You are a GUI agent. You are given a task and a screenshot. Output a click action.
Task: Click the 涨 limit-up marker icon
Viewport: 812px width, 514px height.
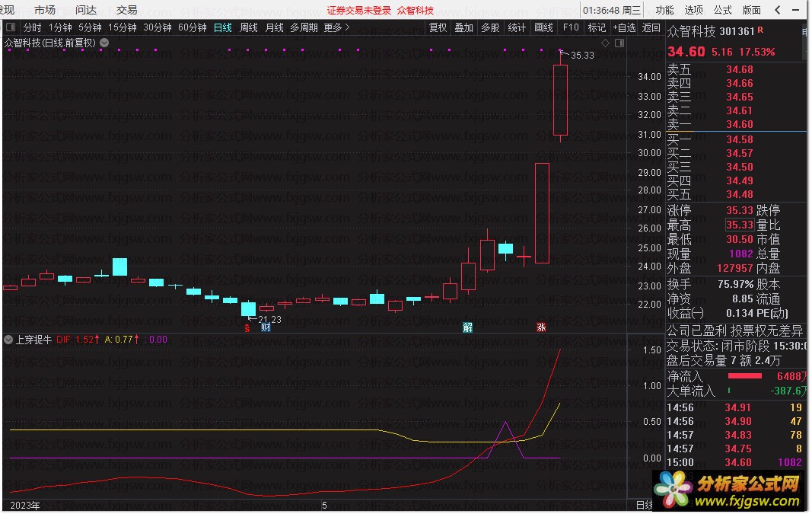(541, 327)
